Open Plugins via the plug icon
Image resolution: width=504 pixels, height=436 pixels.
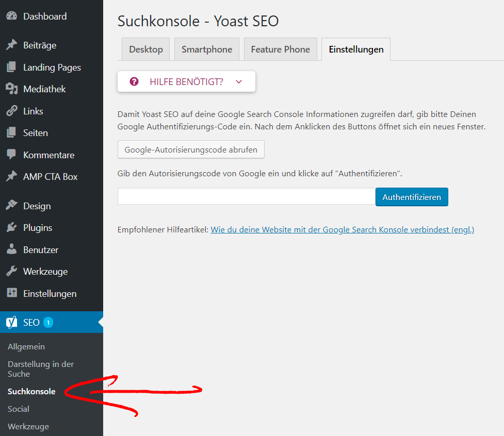click(x=11, y=227)
